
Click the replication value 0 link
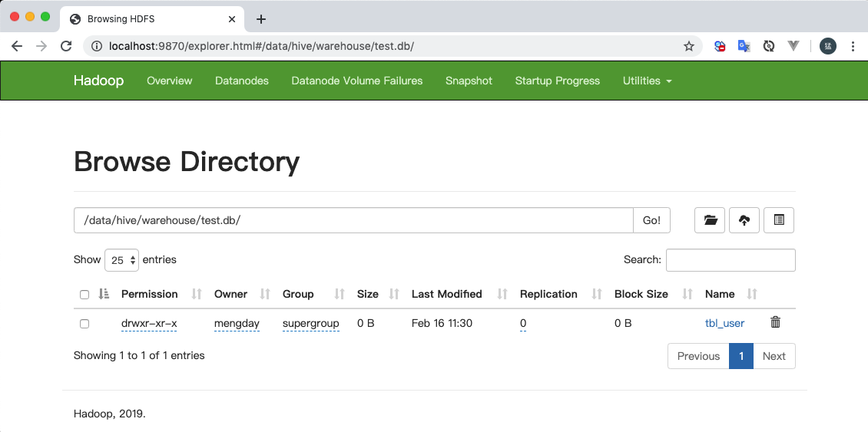523,323
